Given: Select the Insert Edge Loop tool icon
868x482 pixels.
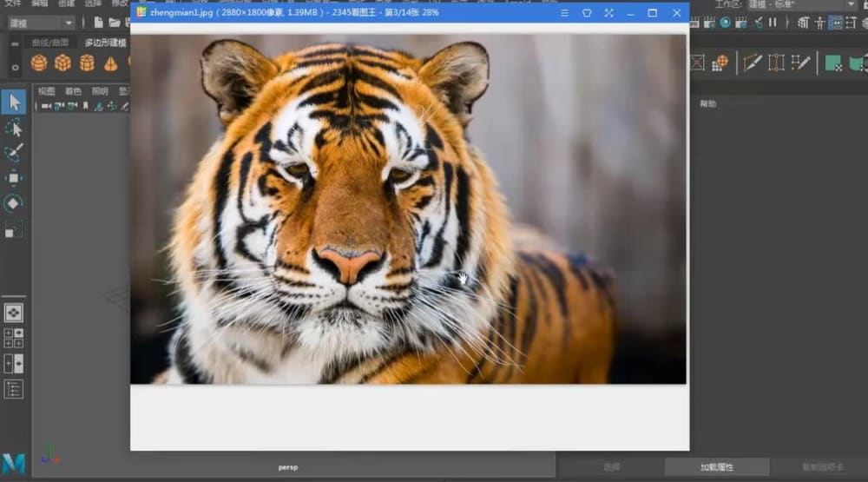Looking at the screenshot, I should (776, 63).
